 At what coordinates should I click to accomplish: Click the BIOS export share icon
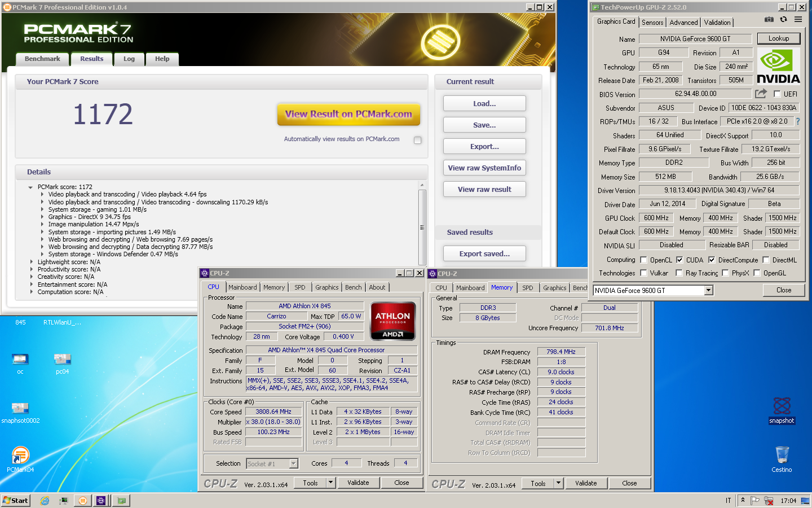tap(761, 93)
